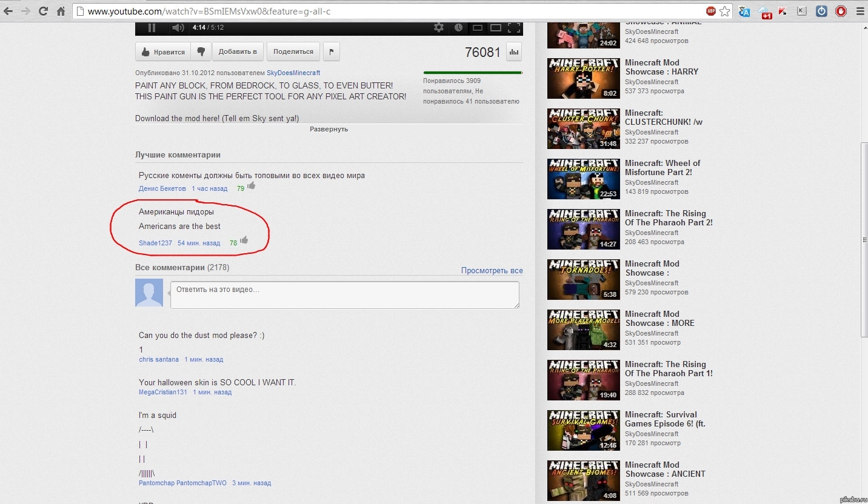Reload the YouTube page
Screen dimensions: 868x504
point(43,11)
